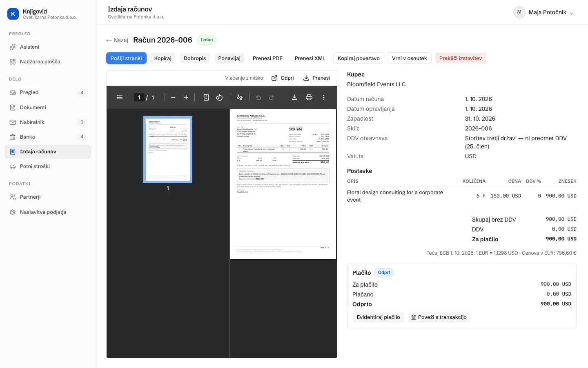Select page 1 thumbnail in PDF sidebar
The height and width of the screenshot is (368, 588).
coord(168,150)
